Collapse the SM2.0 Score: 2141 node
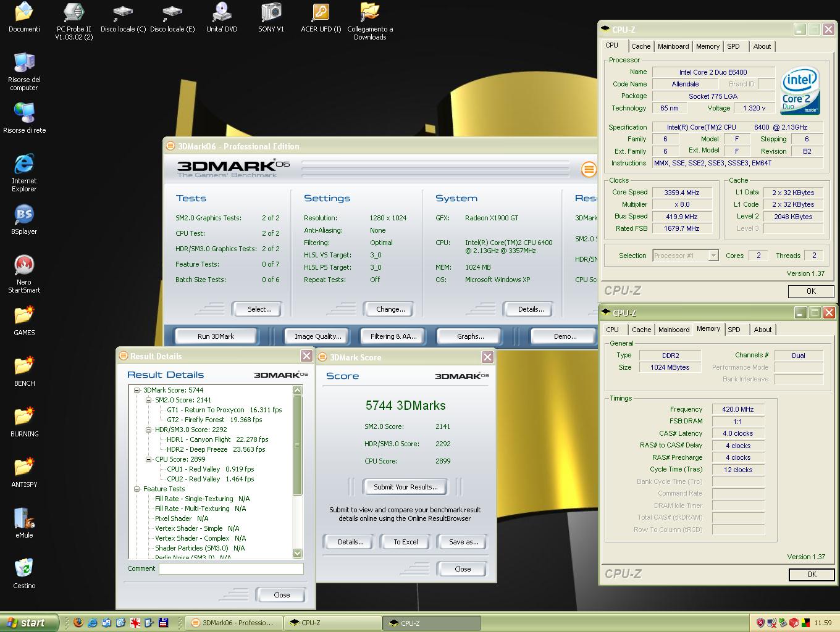Image resolution: width=840 pixels, height=632 pixels. pyautogui.click(x=149, y=400)
